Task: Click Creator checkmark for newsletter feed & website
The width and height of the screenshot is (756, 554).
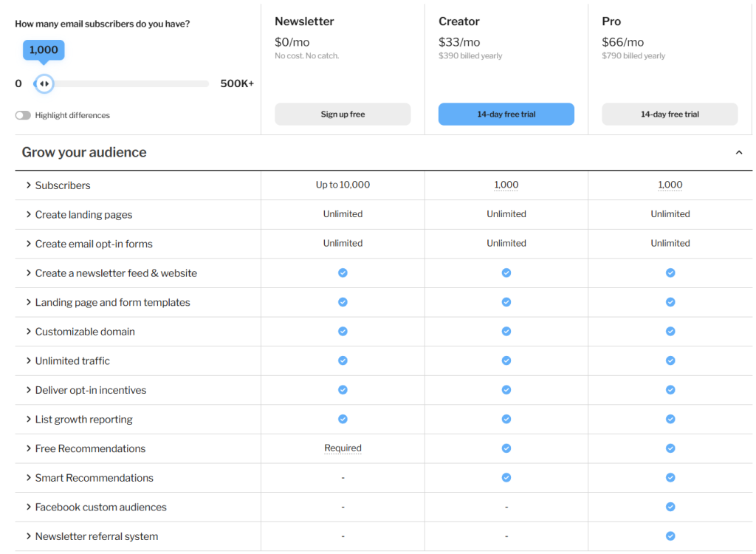Action: [x=506, y=273]
